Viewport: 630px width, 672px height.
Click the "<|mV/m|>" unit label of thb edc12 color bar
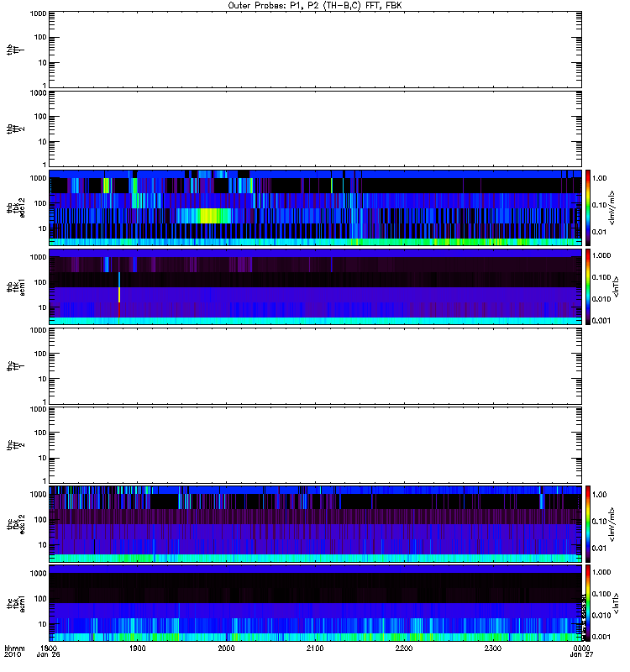point(612,207)
